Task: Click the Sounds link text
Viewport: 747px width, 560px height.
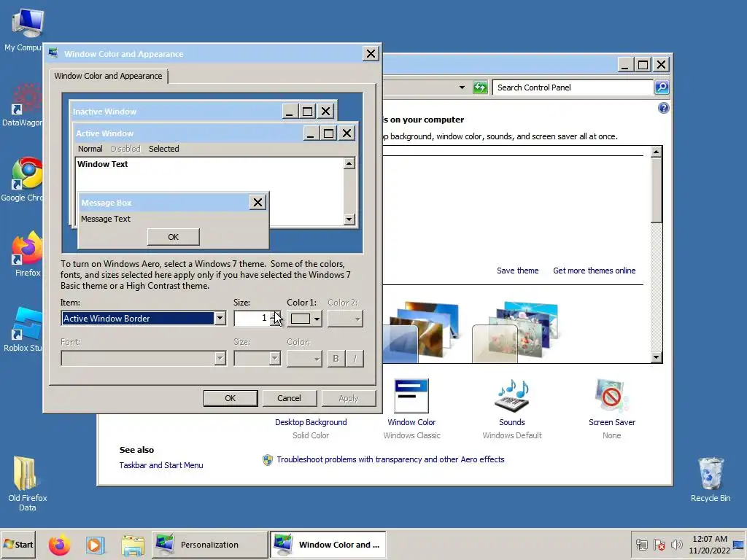Action: tap(512, 422)
